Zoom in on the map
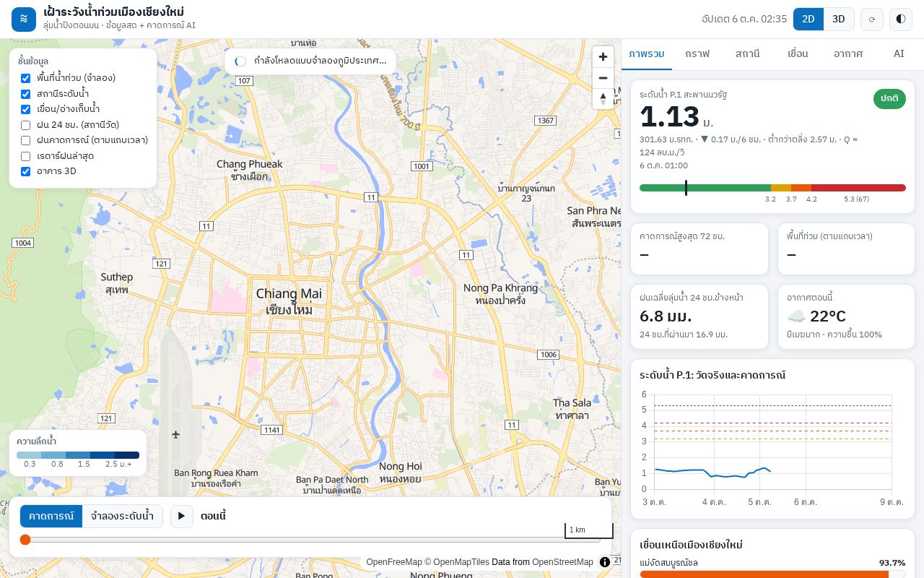This screenshot has width=924, height=578. click(x=603, y=57)
